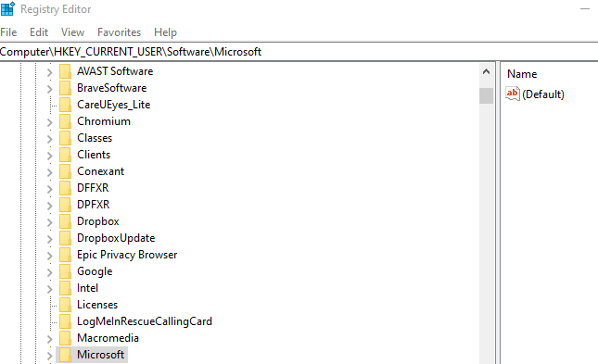
Task: Select the (Default) value entry
Action: [543, 94]
